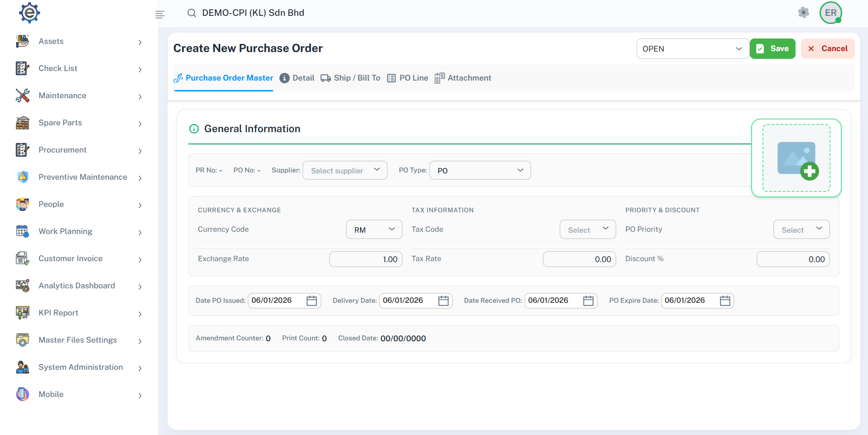868x435 pixels.
Task: Click the add image upload placeholder
Action: tap(796, 158)
